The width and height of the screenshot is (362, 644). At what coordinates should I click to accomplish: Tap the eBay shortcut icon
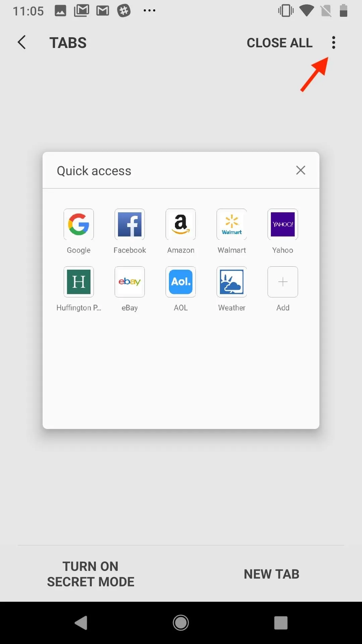[130, 282]
